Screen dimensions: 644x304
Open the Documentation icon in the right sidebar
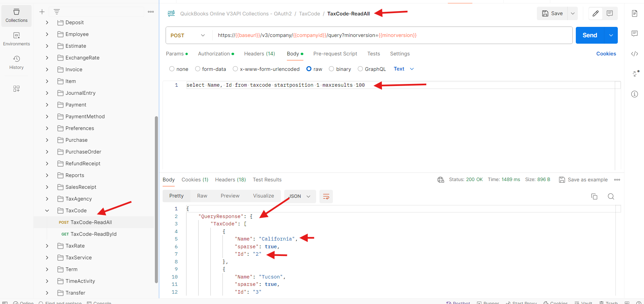635,13
